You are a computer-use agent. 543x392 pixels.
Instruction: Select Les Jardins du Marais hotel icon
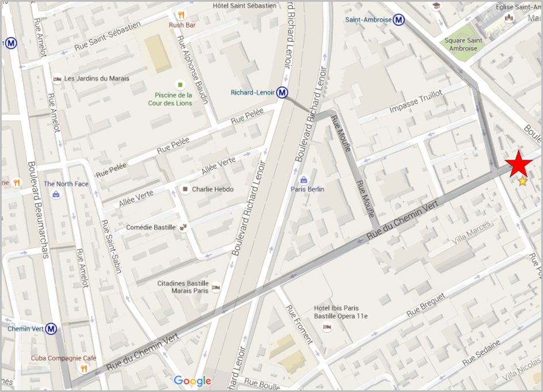[57, 79]
